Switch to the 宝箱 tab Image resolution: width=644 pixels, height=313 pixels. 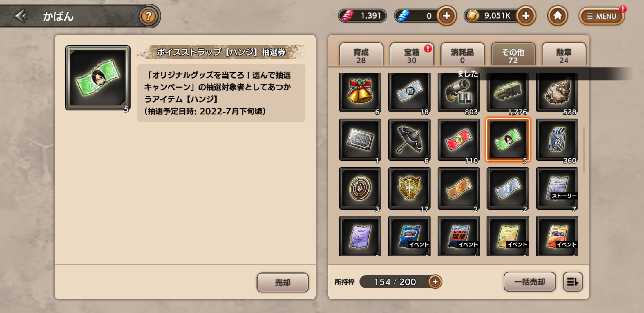(x=412, y=55)
